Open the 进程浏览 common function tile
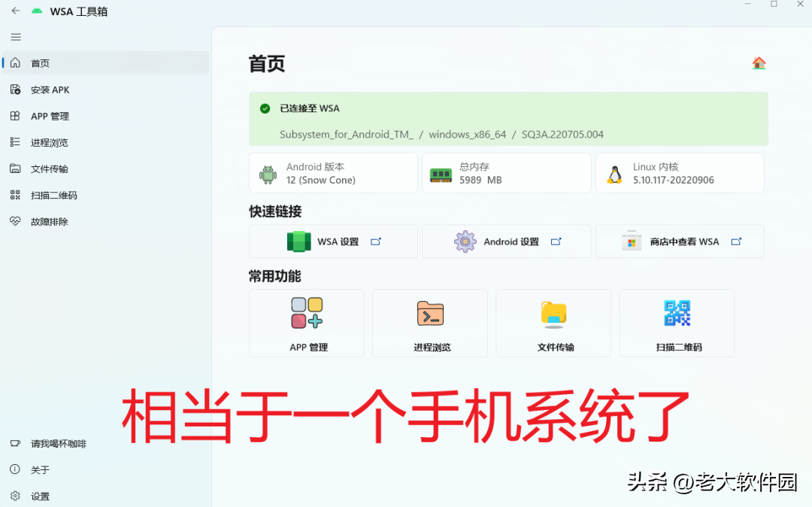 (x=430, y=323)
